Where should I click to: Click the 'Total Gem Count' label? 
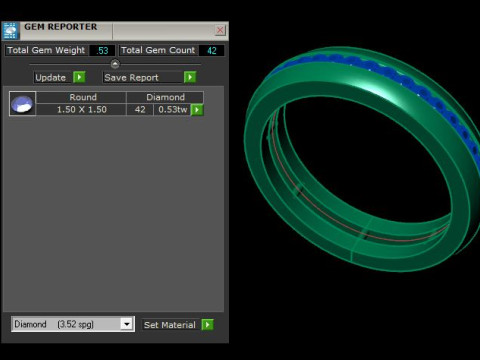158,50
